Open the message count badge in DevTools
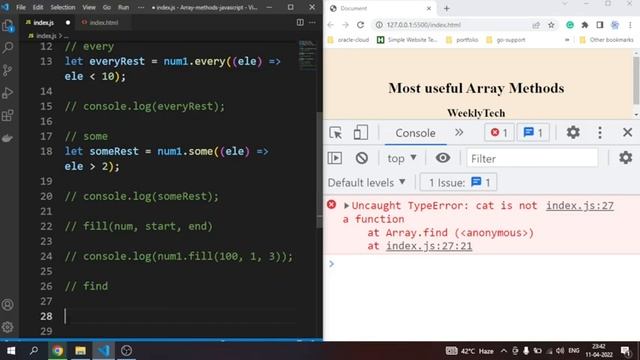The width and height of the screenshot is (640, 360). coord(533,133)
